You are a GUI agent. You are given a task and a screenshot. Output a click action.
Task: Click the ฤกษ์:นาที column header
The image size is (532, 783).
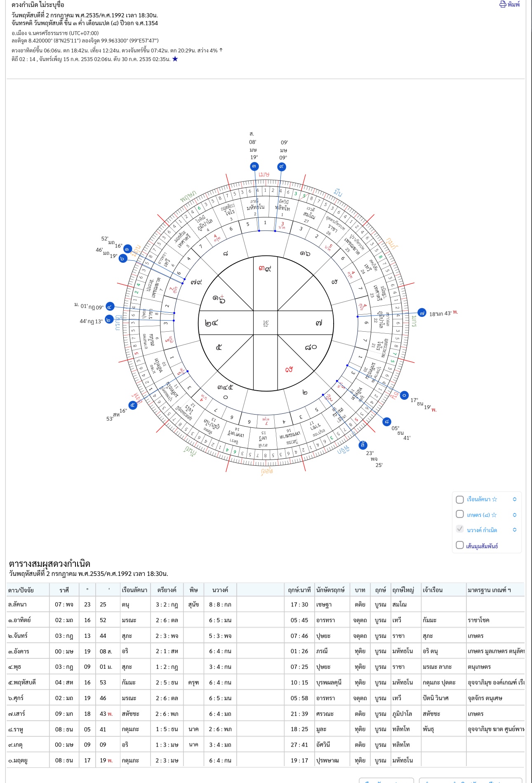click(299, 590)
